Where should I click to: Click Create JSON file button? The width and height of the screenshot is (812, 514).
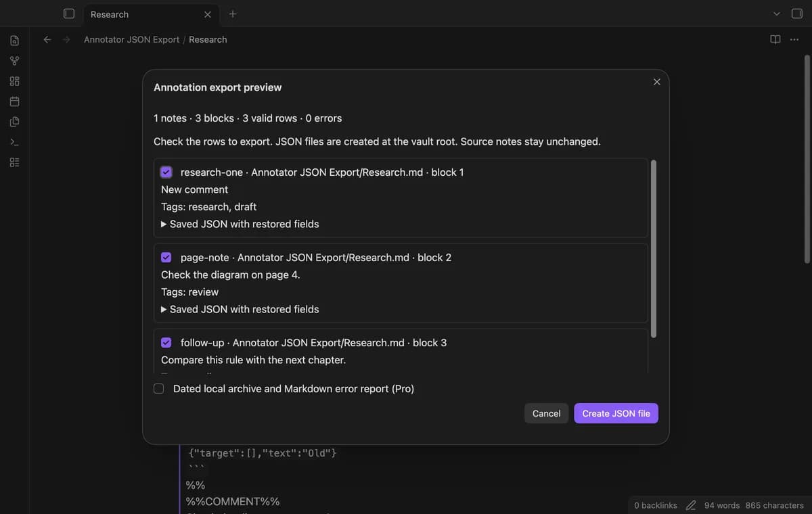pos(616,413)
